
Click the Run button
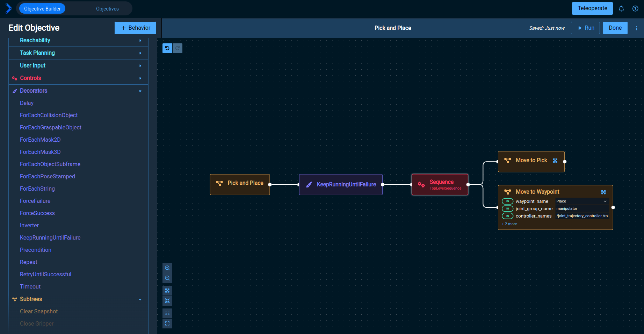coord(586,28)
